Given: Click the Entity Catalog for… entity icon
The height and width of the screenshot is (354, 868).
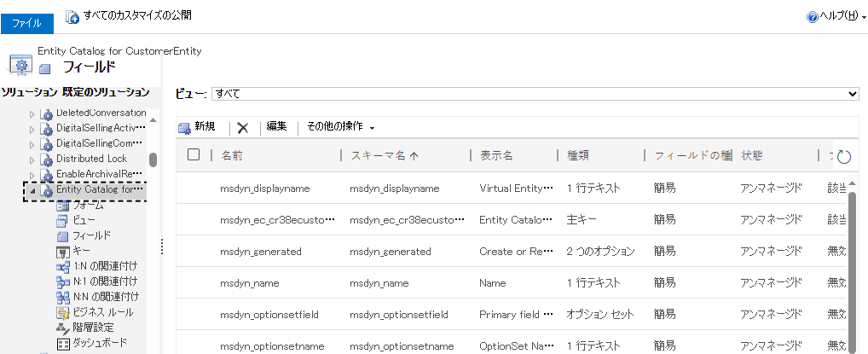Looking at the screenshot, I should [47, 190].
